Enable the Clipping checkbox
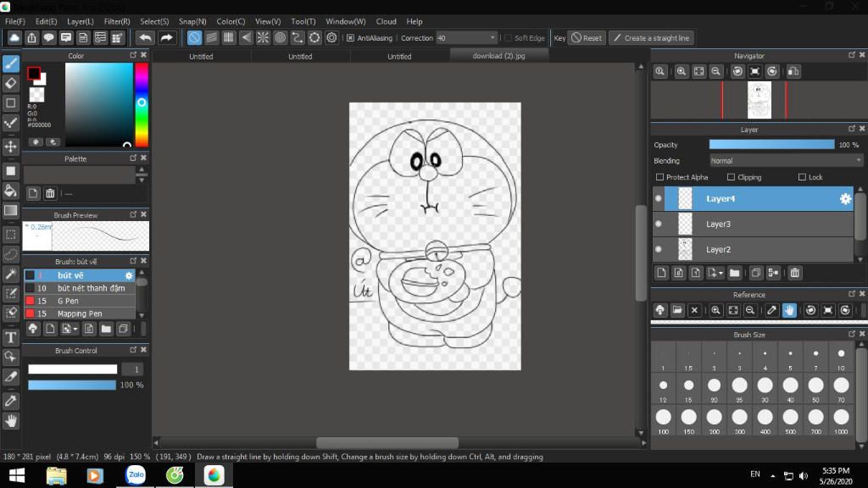The height and width of the screenshot is (488, 868). pos(731,177)
